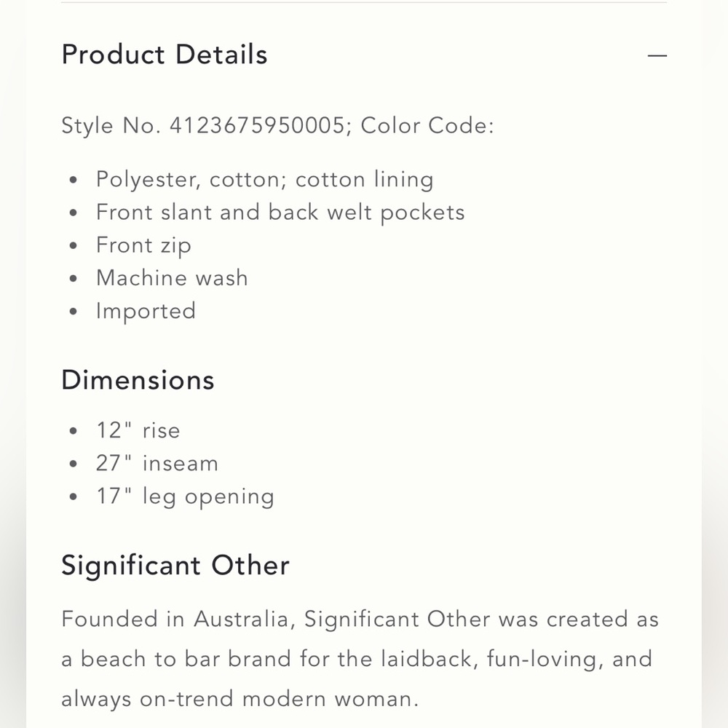Click the divider line above Product Details
Image resolution: width=728 pixels, height=728 pixels.
(364, 2)
